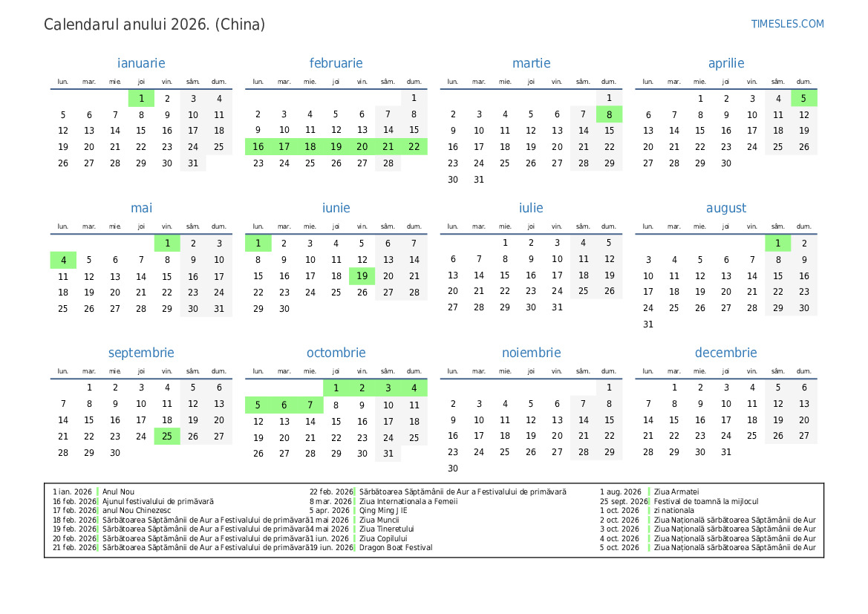Click highlighted day 5 in aprilie

coord(804,99)
